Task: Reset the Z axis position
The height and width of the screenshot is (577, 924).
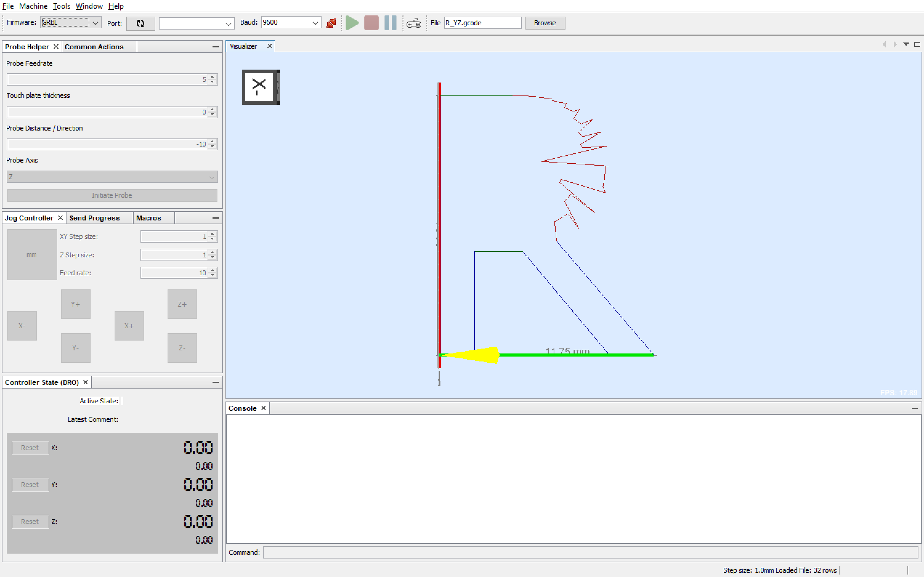Action: point(30,522)
